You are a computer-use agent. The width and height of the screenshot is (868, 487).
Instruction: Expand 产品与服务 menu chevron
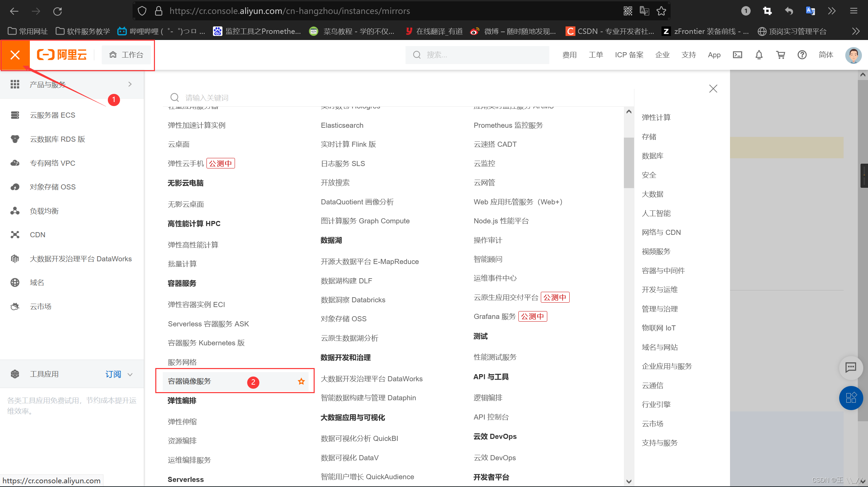tap(130, 84)
